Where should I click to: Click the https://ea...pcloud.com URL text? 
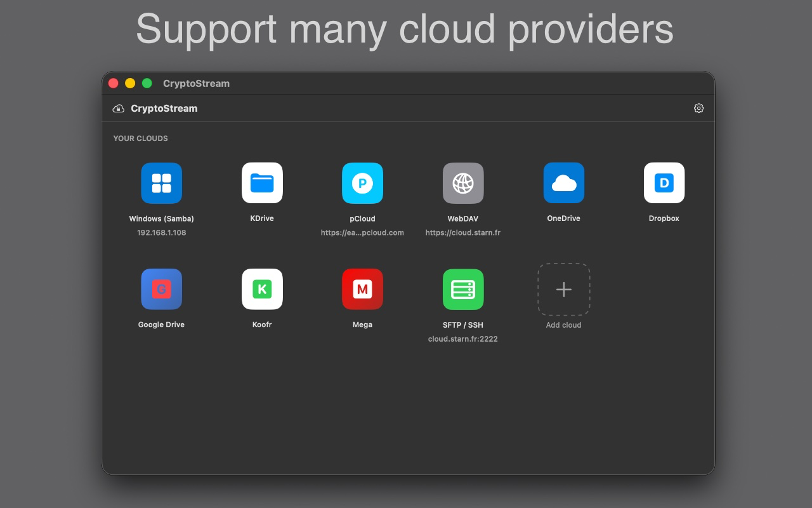(362, 233)
